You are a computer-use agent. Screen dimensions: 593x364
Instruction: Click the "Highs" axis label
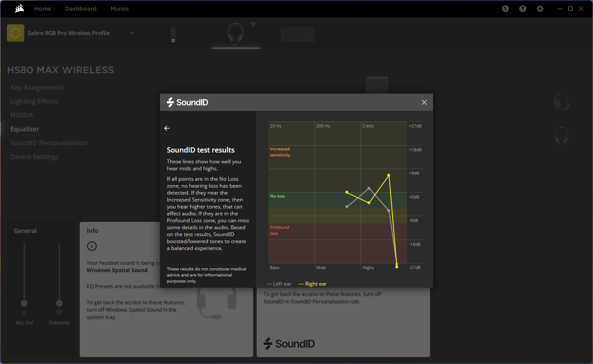pyautogui.click(x=368, y=268)
